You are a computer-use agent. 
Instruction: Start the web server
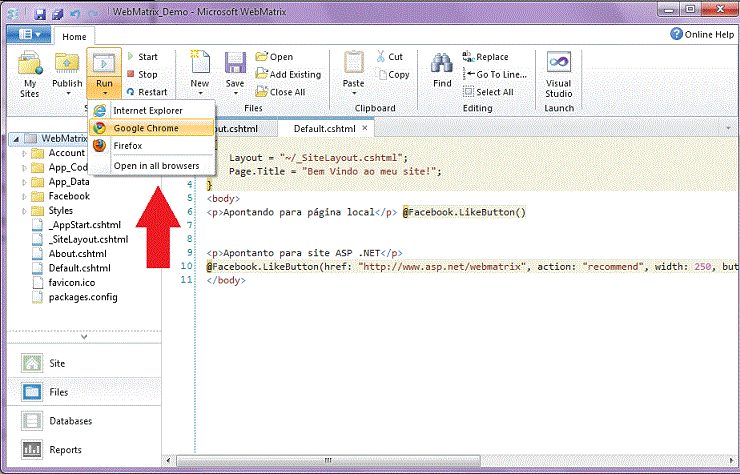click(x=143, y=57)
